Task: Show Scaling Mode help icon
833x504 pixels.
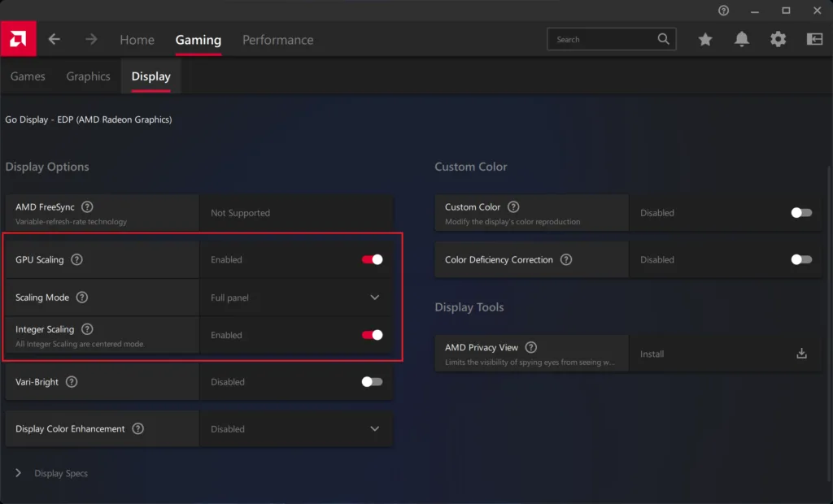Action: pyautogui.click(x=82, y=297)
